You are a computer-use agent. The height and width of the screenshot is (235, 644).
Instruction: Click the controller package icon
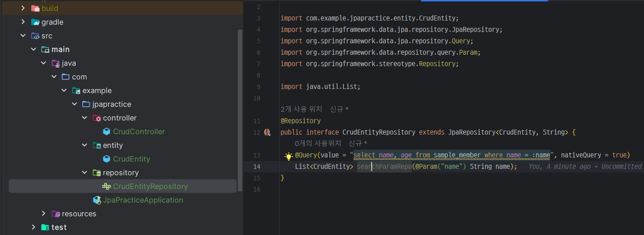coord(97,118)
